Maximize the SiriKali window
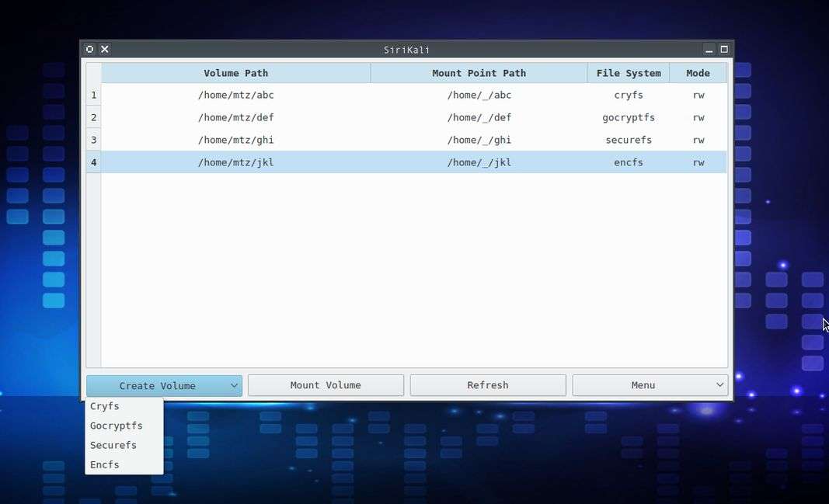 click(724, 49)
